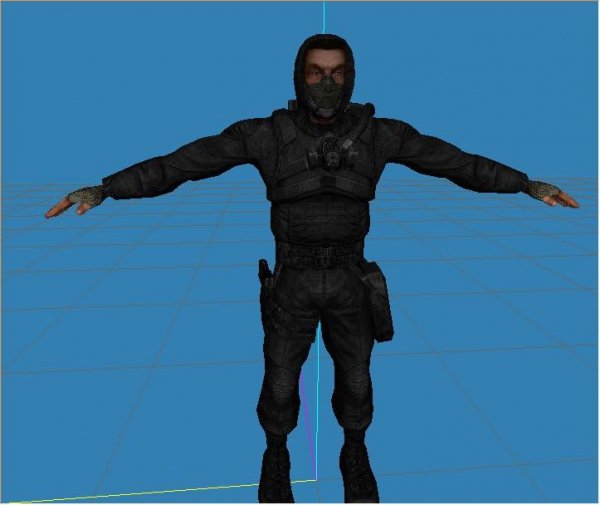This screenshot has width=600, height=505.
Task: Select the respirator canister on the chest
Action: pyautogui.click(x=331, y=152)
